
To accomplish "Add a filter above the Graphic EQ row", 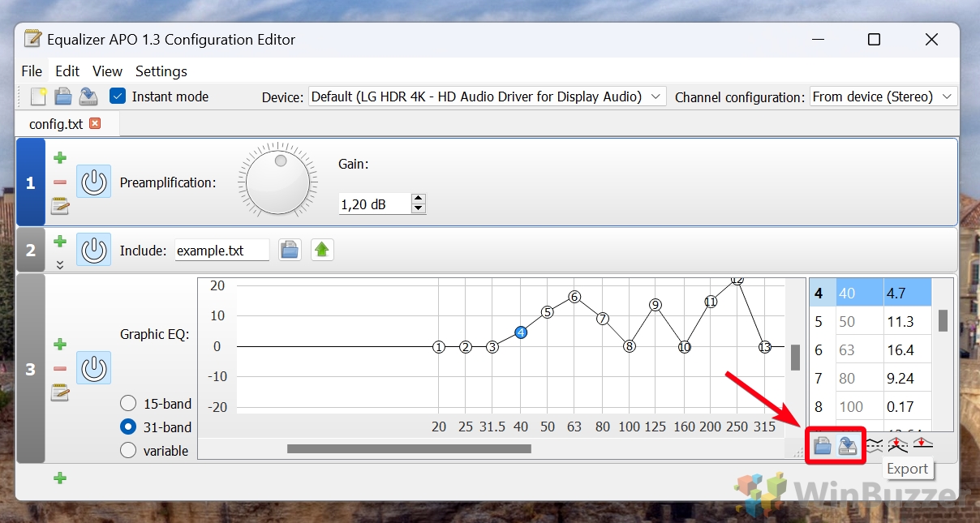I will coord(60,345).
